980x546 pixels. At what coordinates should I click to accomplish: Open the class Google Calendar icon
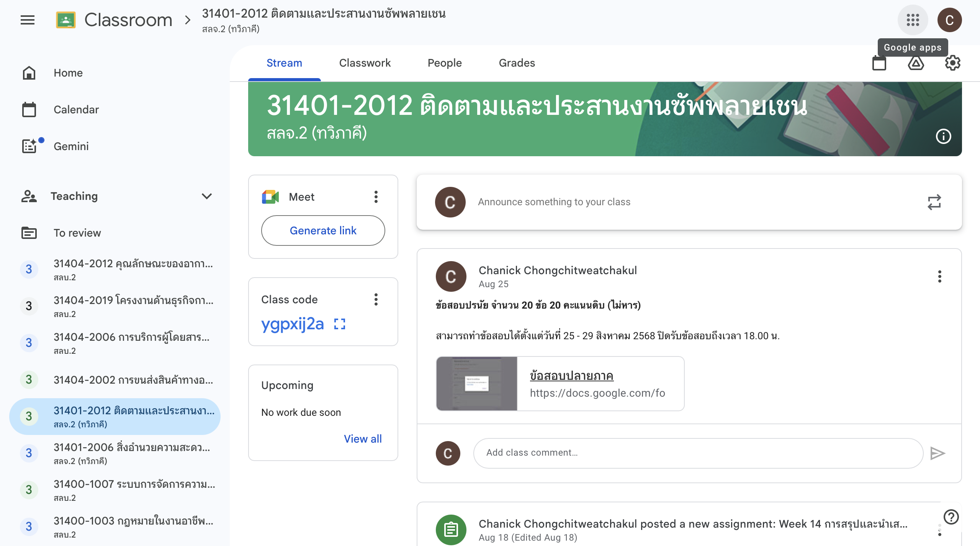(x=879, y=63)
